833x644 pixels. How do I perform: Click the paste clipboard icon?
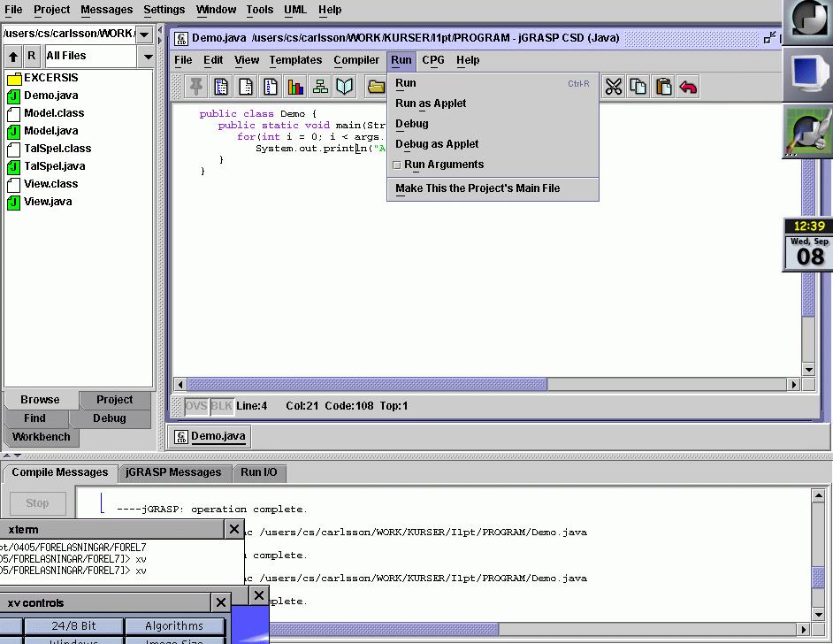[663, 87]
